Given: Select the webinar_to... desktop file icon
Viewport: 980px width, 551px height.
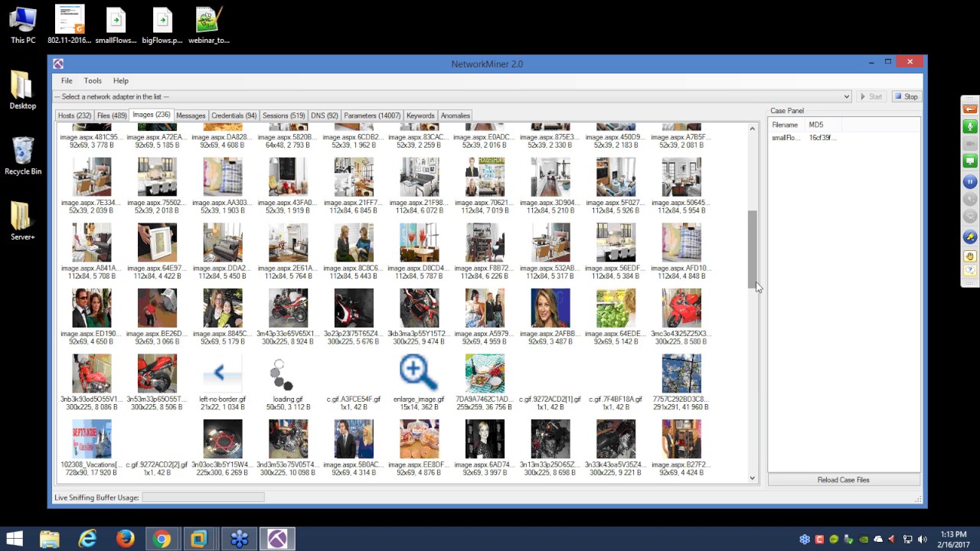Looking at the screenshot, I should point(208,25).
